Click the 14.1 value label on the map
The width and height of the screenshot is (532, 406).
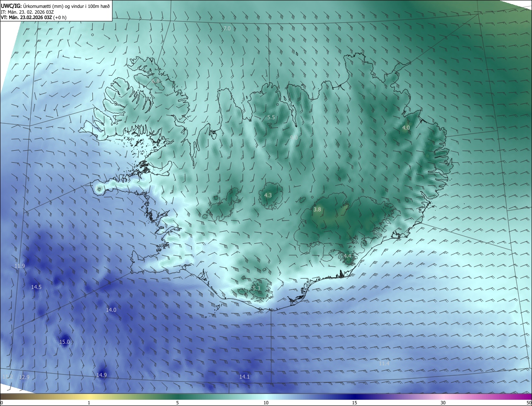click(244, 377)
